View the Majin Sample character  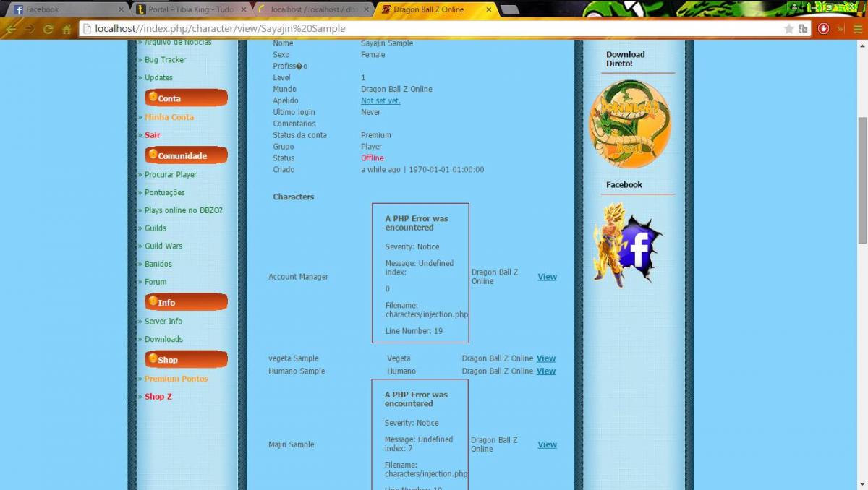[x=547, y=444]
